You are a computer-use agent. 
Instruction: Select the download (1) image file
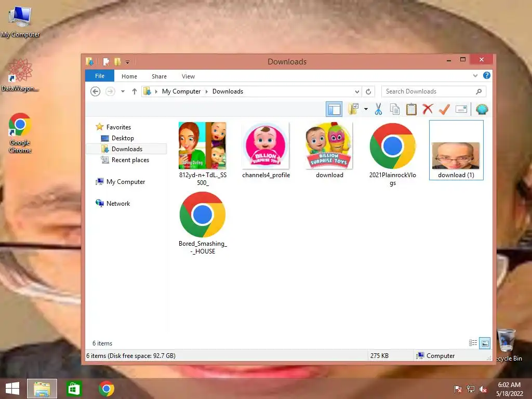456,150
